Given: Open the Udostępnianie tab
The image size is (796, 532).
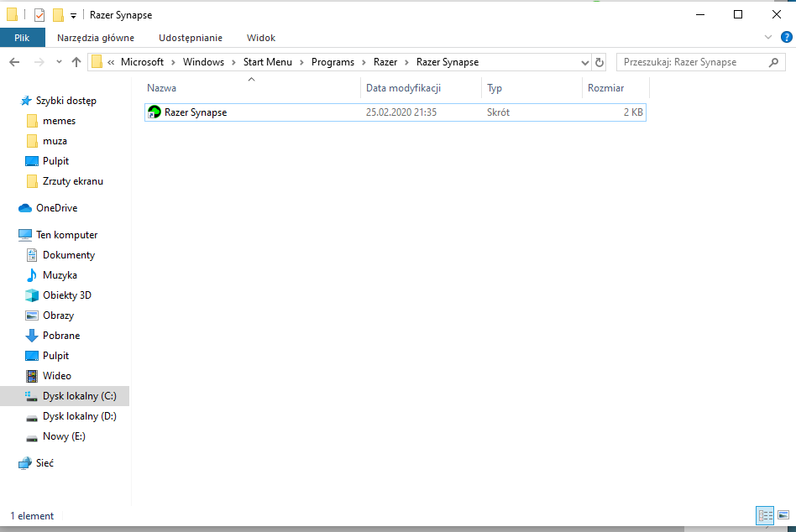Looking at the screenshot, I should click(191, 38).
